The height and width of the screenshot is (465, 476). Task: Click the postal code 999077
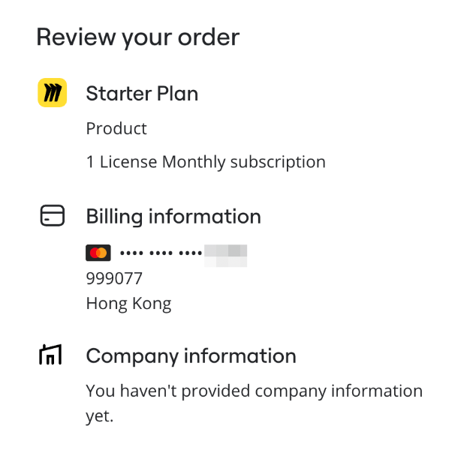(x=114, y=278)
